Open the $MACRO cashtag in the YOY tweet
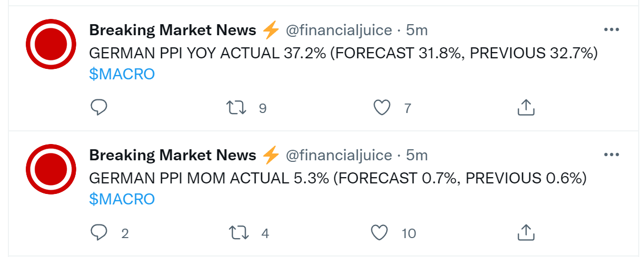This screenshot has height=257, width=644. click(x=122, y=74)
